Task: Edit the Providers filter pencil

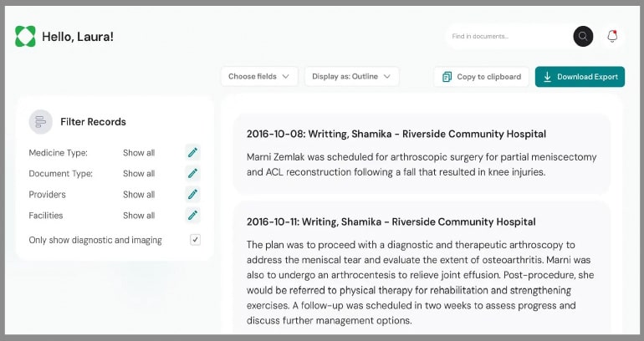Action: pos(192,195)
